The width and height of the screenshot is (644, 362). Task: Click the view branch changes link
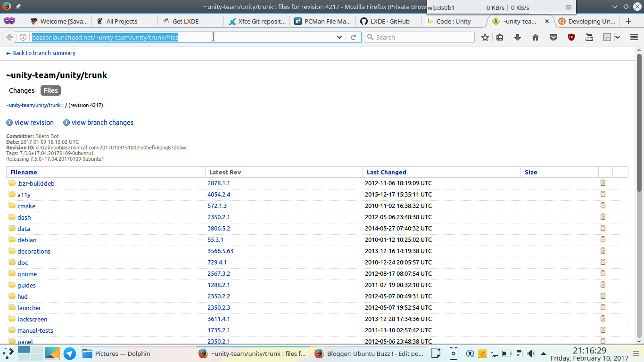(102, 123)
